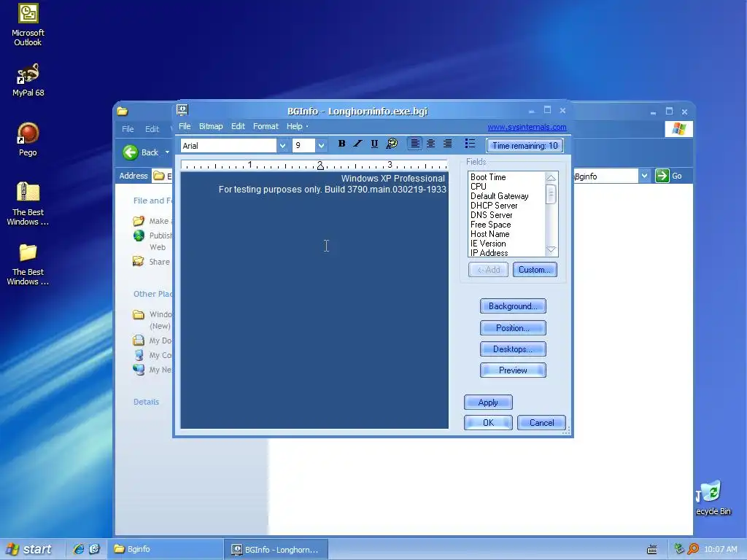Open the Bitmap menu
Screen dimensions: 747x560
pos(211,126)
